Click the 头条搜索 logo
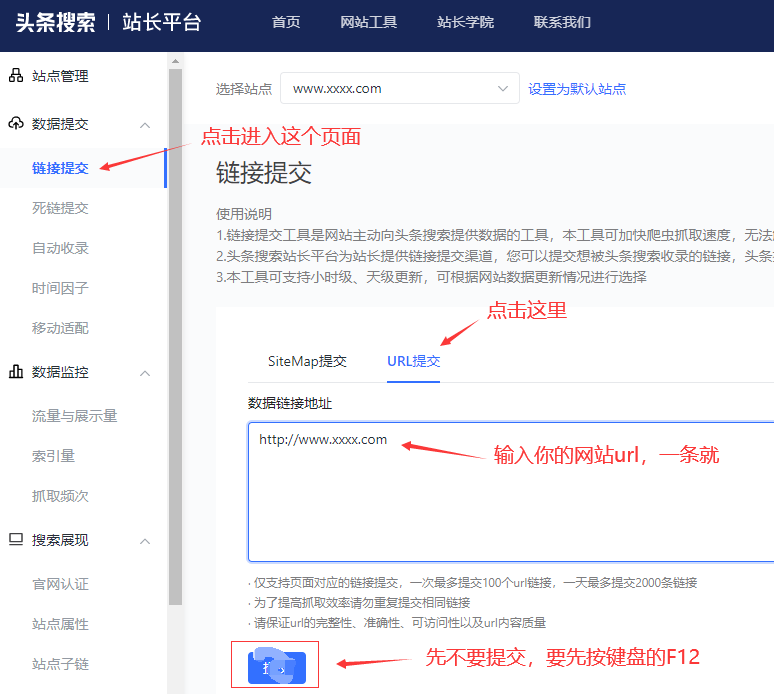Screen dimensions: 774x694 [x=55, y=22]
